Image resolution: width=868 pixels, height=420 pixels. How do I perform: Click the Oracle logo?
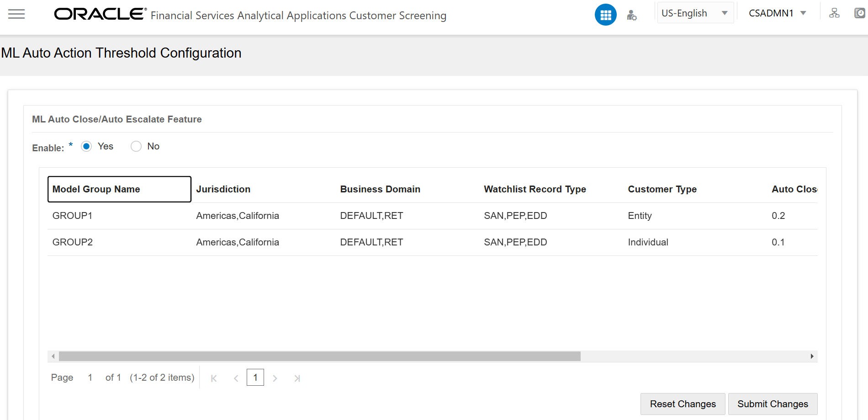(x=97, y=14)
